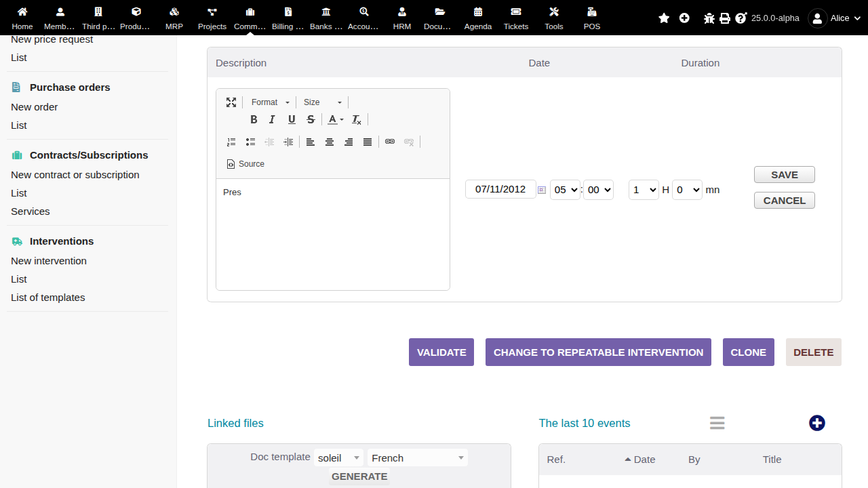Change duration hours select

(644, 190)
